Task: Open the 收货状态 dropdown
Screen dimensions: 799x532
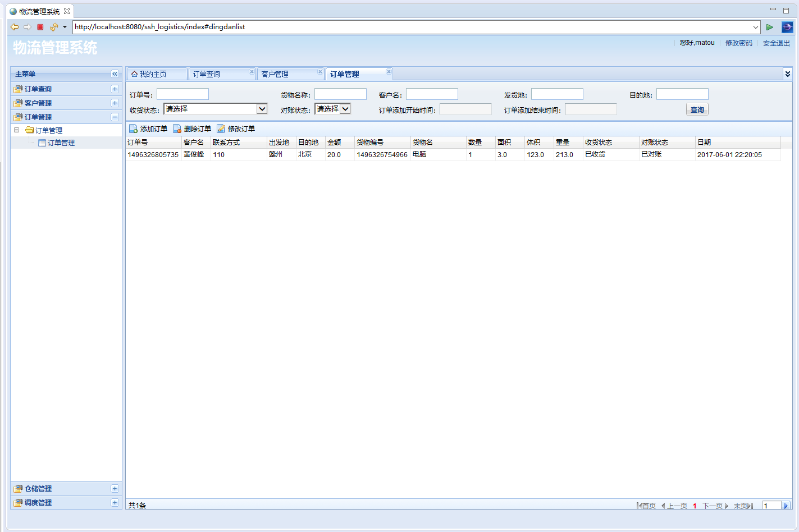Action: [x=262, y=109]
